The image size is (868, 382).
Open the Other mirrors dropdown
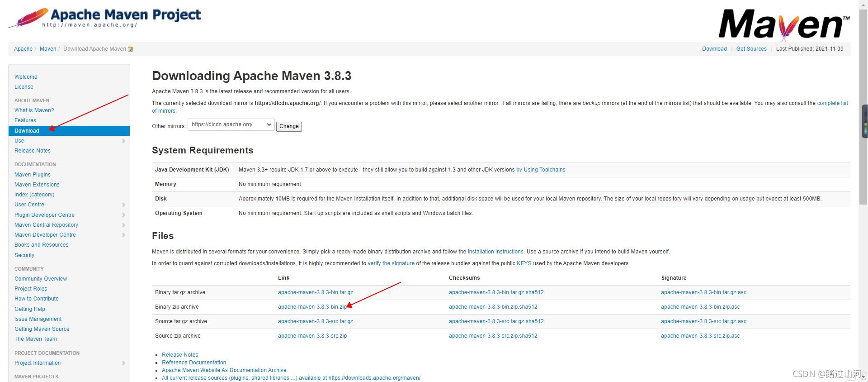click(x=231, y=124)
